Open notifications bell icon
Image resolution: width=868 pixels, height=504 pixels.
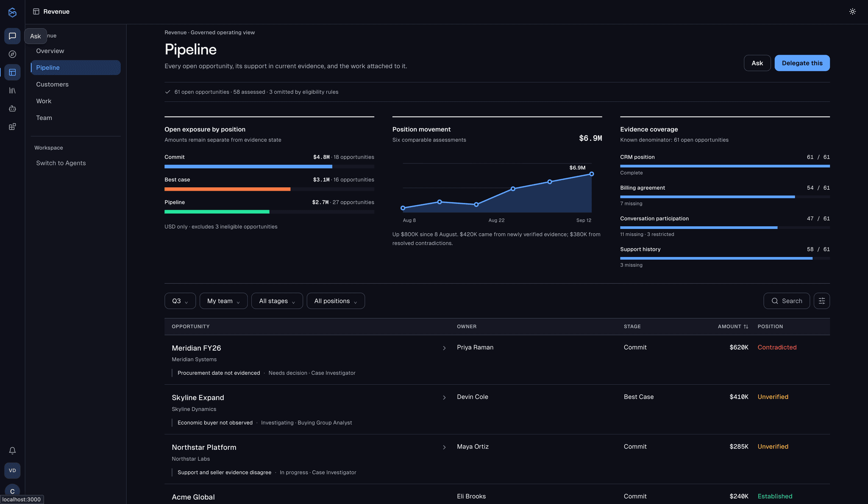tap(12, 451)
